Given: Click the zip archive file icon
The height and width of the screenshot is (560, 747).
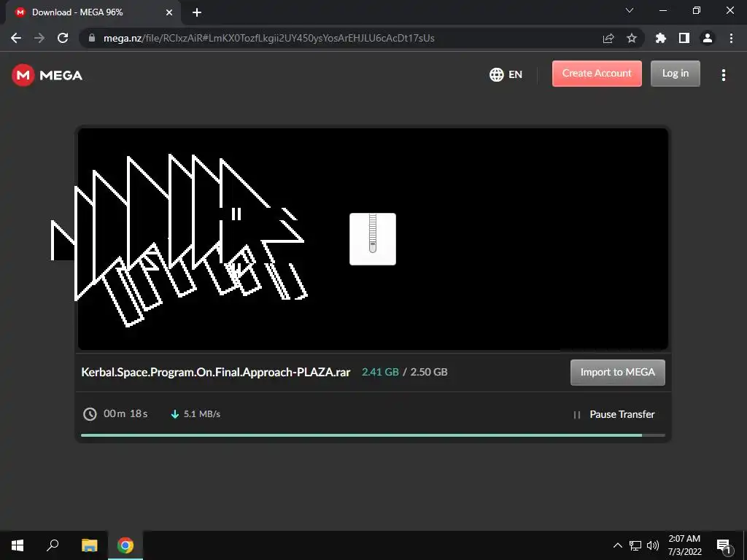Looking at the screenshot, I should 373,239.
